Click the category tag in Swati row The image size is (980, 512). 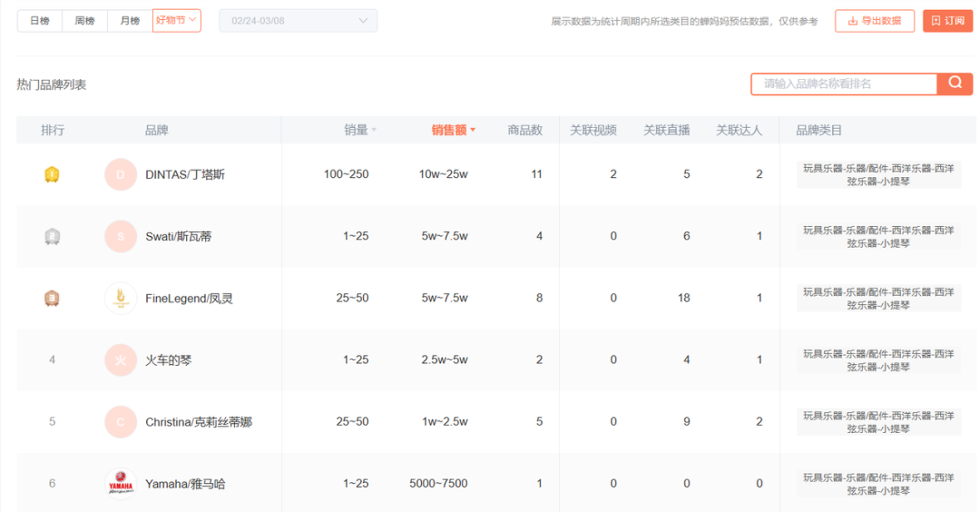pos(878,236)
